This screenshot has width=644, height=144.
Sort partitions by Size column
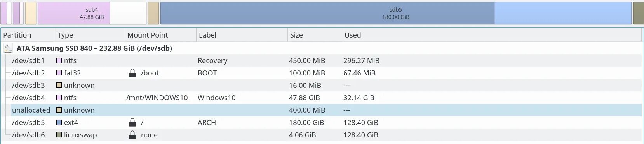315,35
